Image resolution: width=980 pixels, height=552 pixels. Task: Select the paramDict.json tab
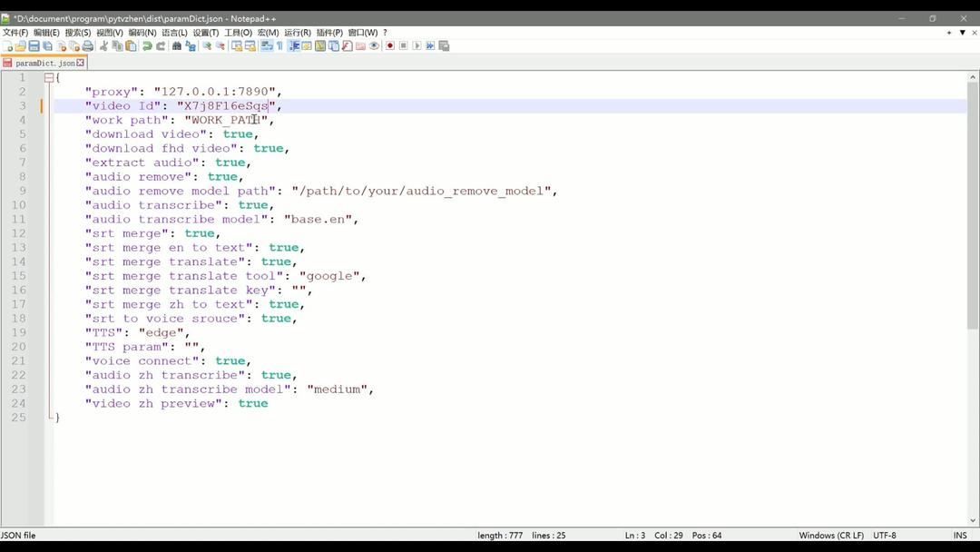[44, 64]
